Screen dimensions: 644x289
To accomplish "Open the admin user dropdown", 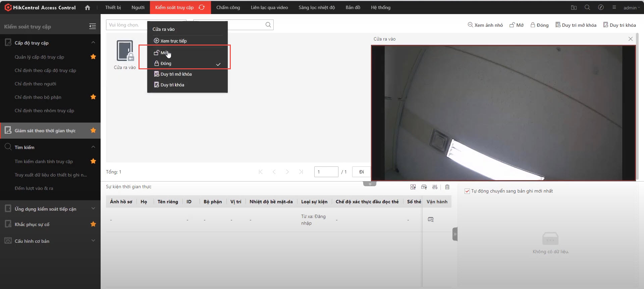I will 631,8.
